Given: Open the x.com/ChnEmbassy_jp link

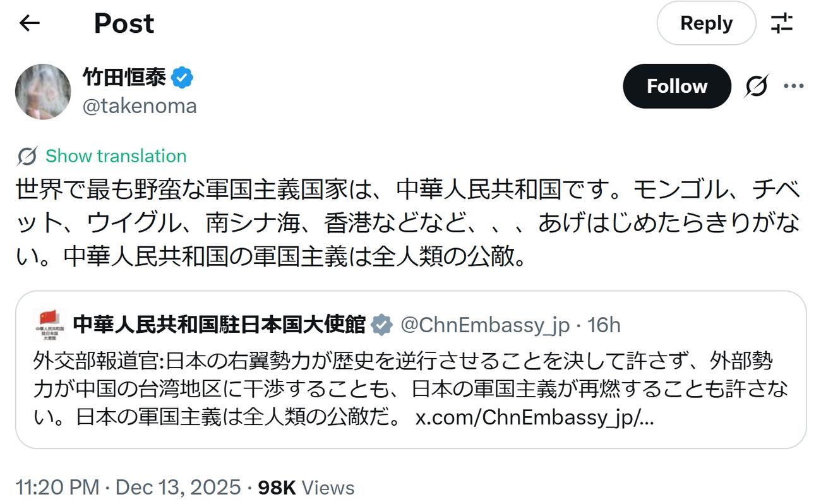Looking at the screenshot, I should point(534,417).
